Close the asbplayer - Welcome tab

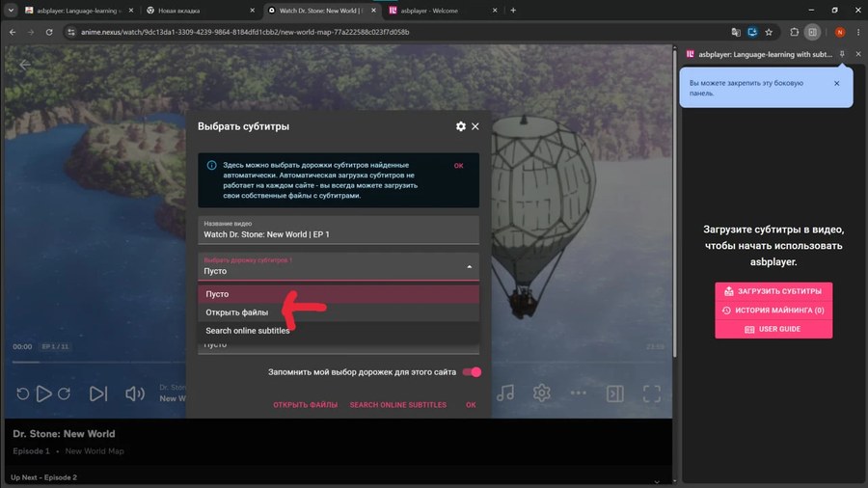495,10
